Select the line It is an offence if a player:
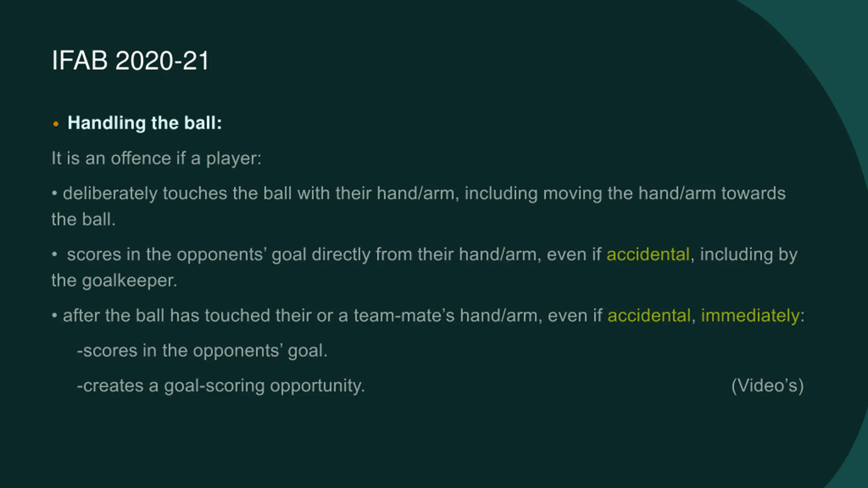 pyautogui.click(x=156, y=158)
